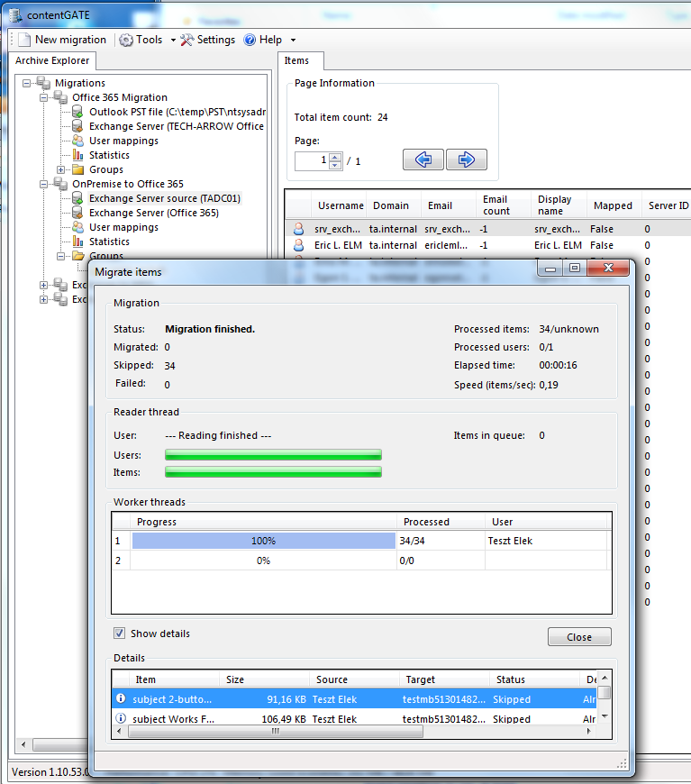
Task: Sort by the Mapped column header
Action: [614, 205]
